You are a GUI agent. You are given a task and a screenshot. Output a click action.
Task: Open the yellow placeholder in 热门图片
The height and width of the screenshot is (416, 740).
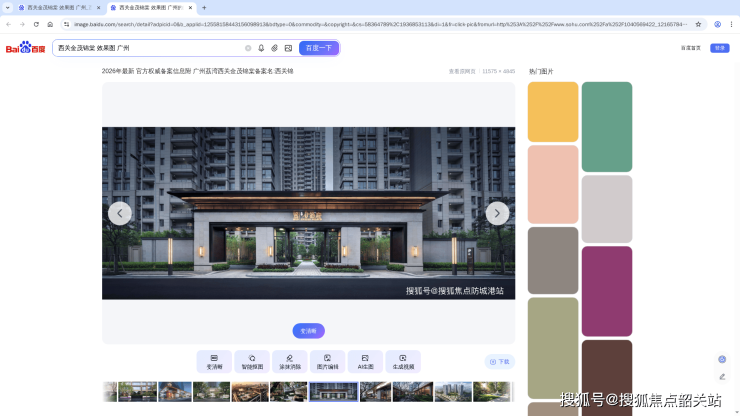tap(553, 112)
